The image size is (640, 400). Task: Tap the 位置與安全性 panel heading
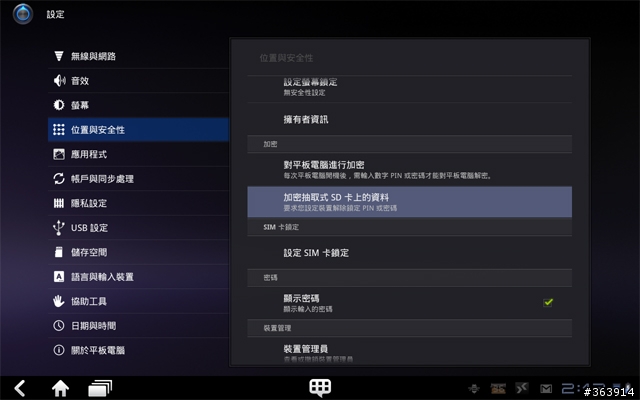(286, 58)
